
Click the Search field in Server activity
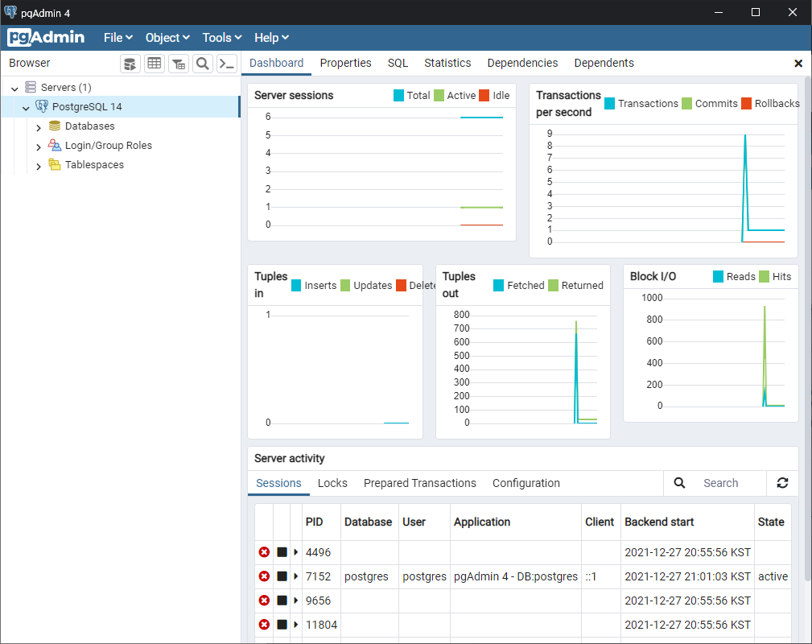(x=730, y=483)
